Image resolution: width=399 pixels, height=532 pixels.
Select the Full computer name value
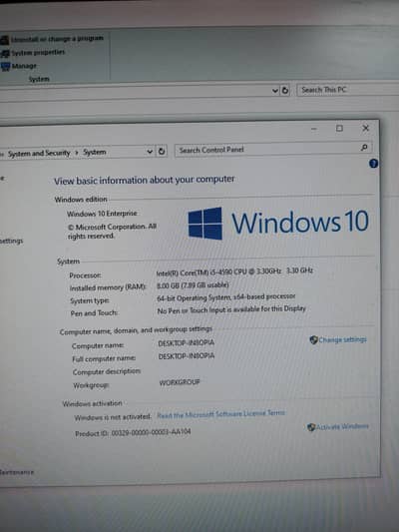187,356
